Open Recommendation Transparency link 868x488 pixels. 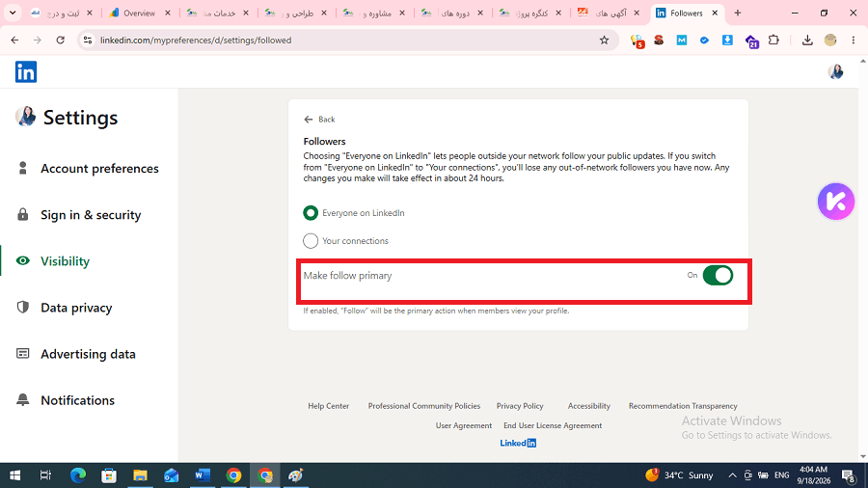[683, 406]
